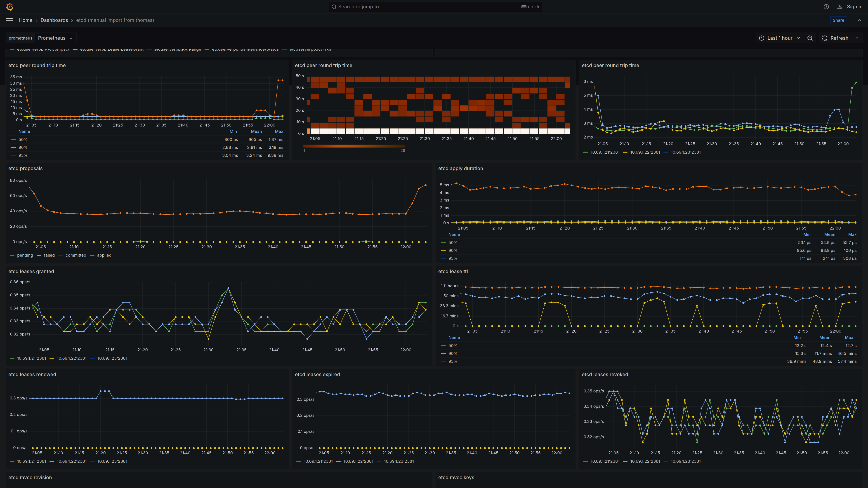Click the Grafana logo icon
This screenshot has height=488, width=868.
tap(10, 7)
